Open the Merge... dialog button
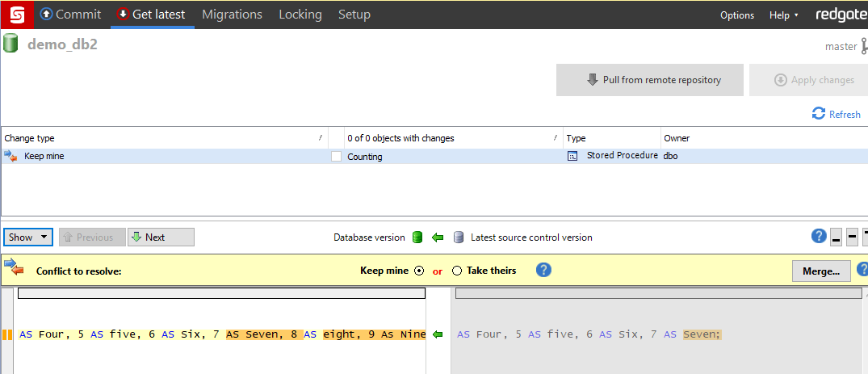 click(821, 271)
